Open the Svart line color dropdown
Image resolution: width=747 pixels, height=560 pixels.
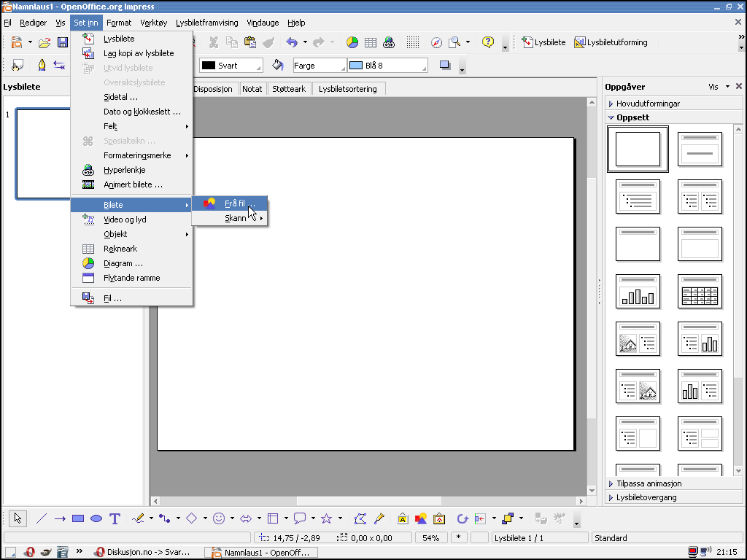point(231,66)
